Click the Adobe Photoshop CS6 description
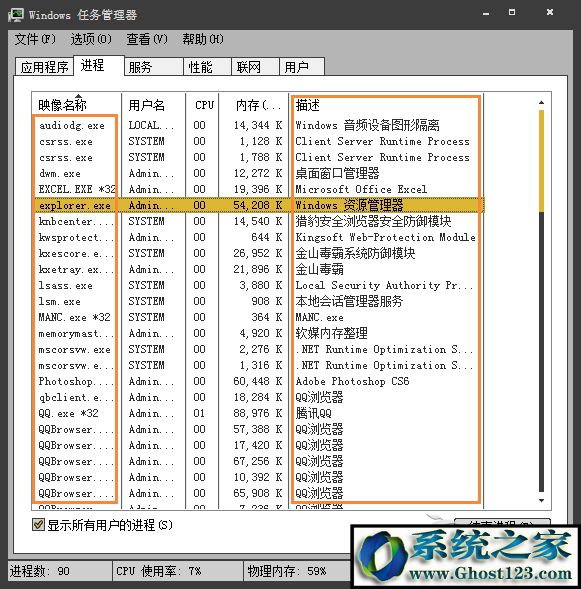This screenshot has width=581, height=589. tap(352, 381)
